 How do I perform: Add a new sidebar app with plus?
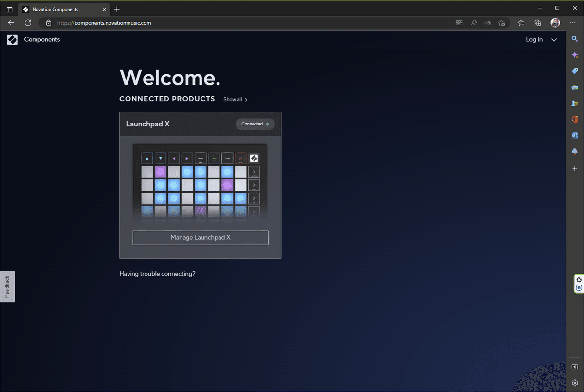pos(575,169)
